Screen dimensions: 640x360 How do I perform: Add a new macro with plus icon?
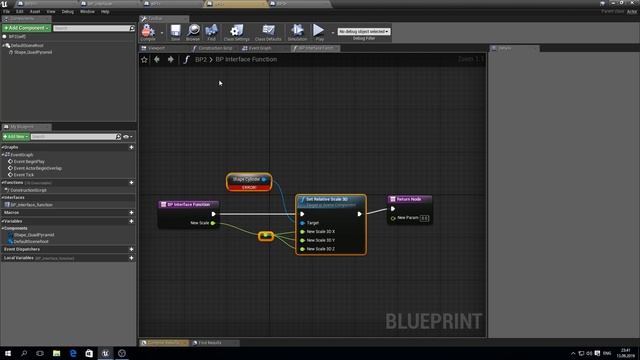pyautogui.click(x=131, y=212)
